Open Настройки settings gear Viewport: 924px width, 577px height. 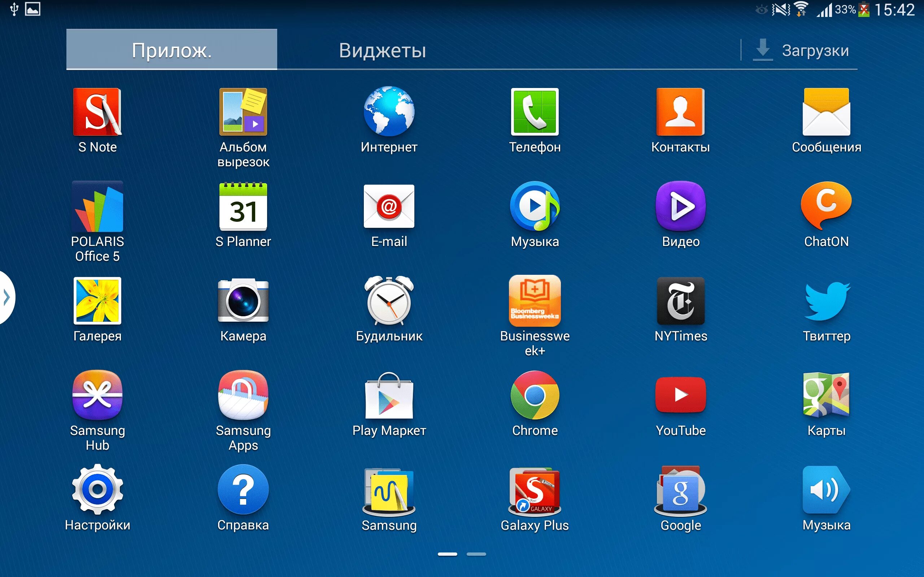(x=97, y=490)
